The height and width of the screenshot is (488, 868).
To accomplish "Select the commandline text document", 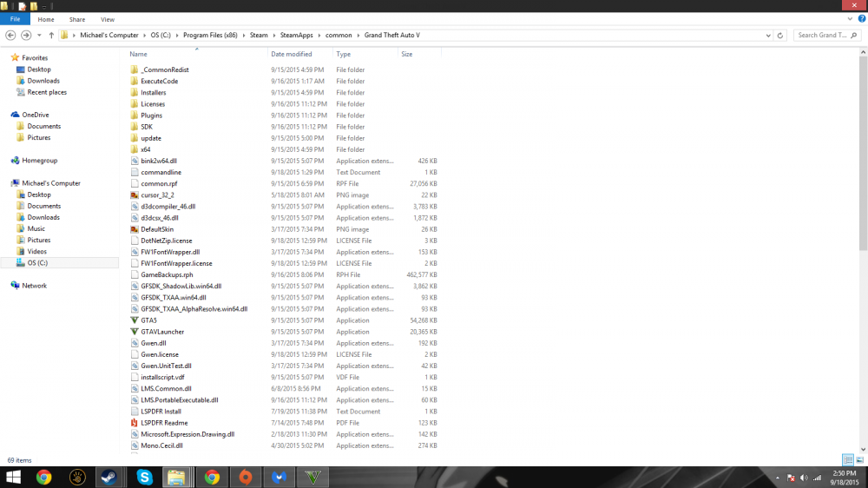I will coord(161,172).
